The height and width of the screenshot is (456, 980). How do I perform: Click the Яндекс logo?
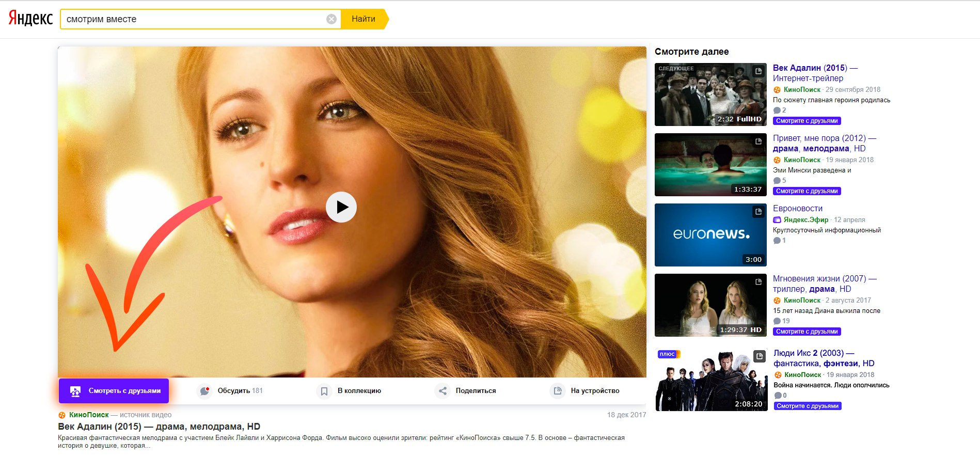tap(30, 19)
